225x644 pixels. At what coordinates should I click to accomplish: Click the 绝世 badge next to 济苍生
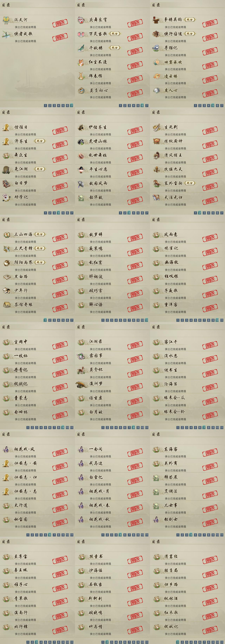(40, 141)
